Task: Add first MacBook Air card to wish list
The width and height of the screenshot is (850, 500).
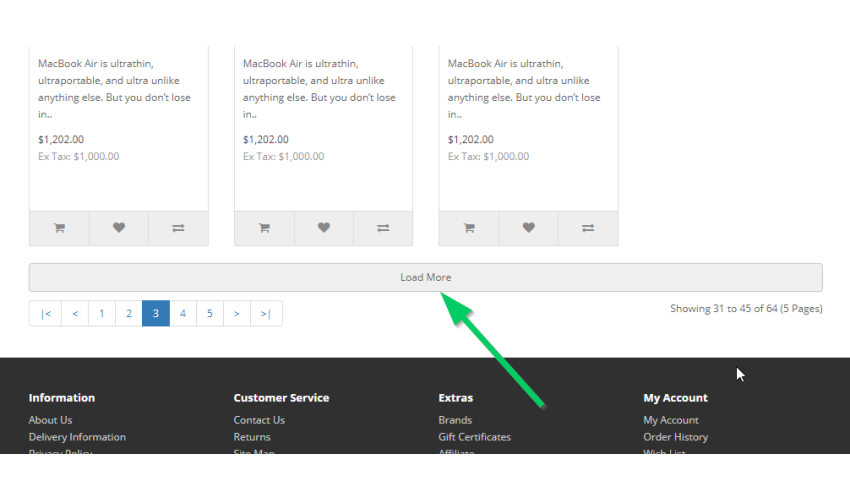Action: coord(119,228)
